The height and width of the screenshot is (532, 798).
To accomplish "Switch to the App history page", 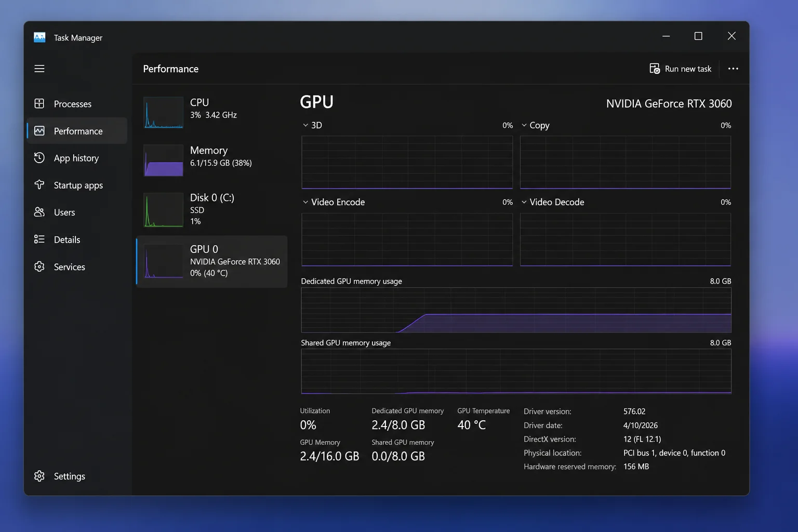I will (x=77, y=158).
